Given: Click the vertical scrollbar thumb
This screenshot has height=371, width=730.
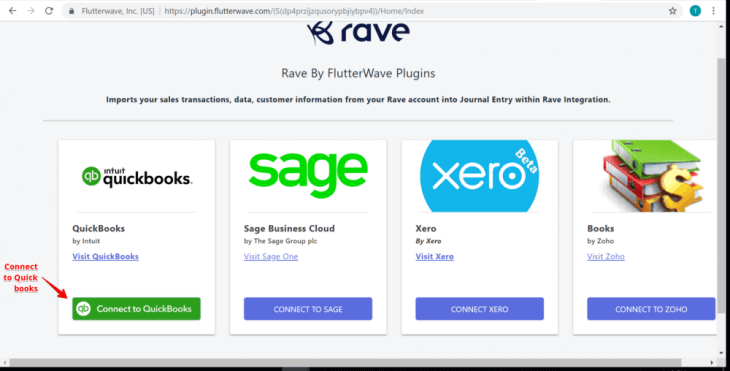Looking at the screenshot, I should (721, 186).
